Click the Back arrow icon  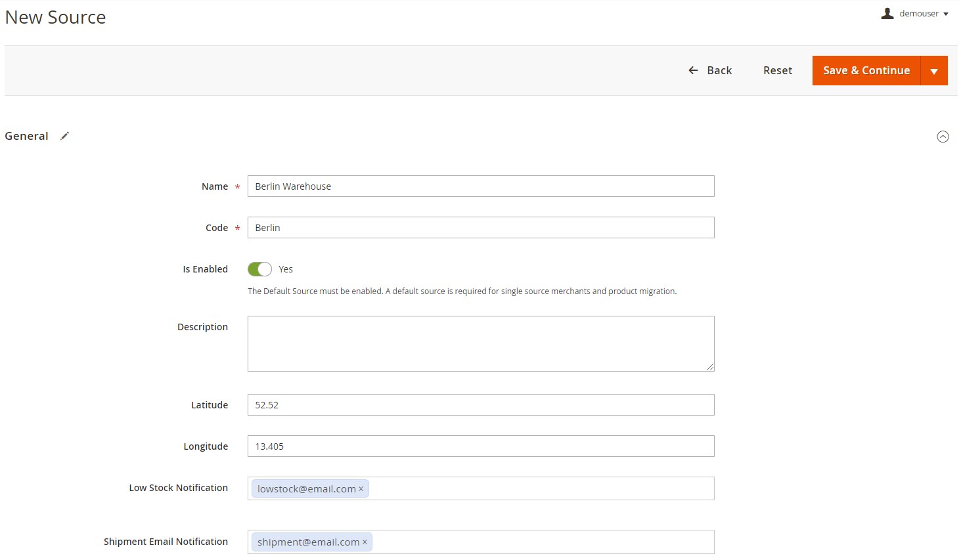693,70
